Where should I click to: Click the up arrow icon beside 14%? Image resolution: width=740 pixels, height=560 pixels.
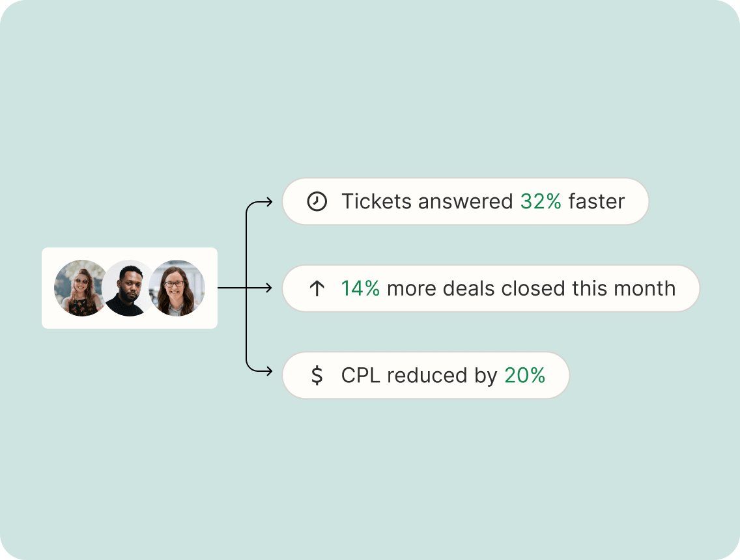317,288
